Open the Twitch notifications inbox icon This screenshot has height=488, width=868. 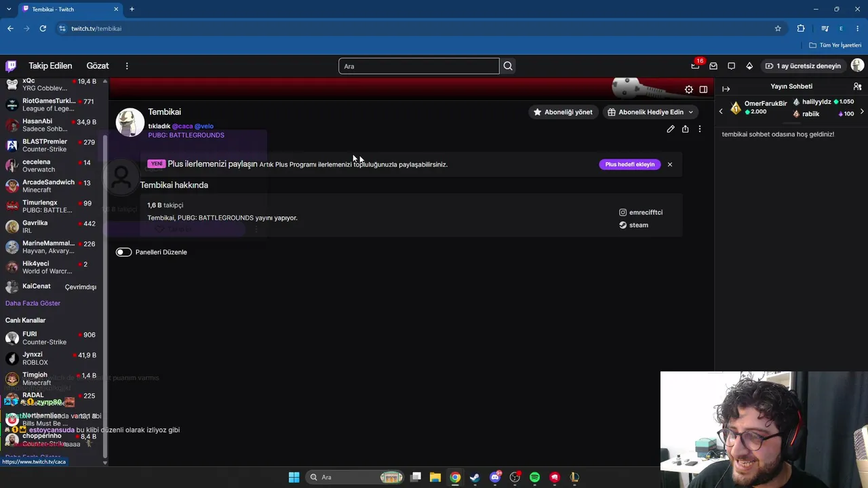(x=713, y=66)
